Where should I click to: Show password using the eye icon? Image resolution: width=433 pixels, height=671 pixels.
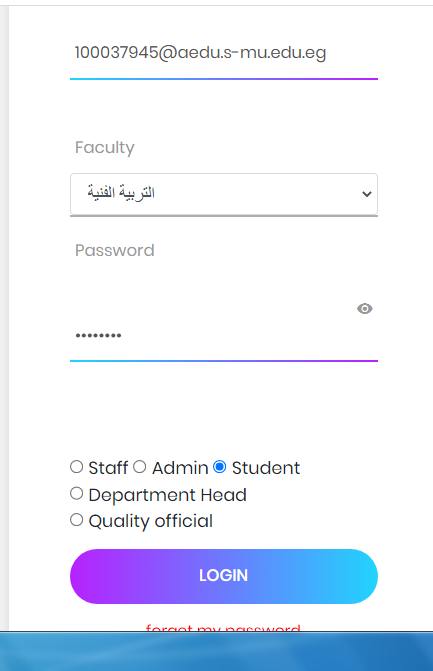[x=365, y=309]
